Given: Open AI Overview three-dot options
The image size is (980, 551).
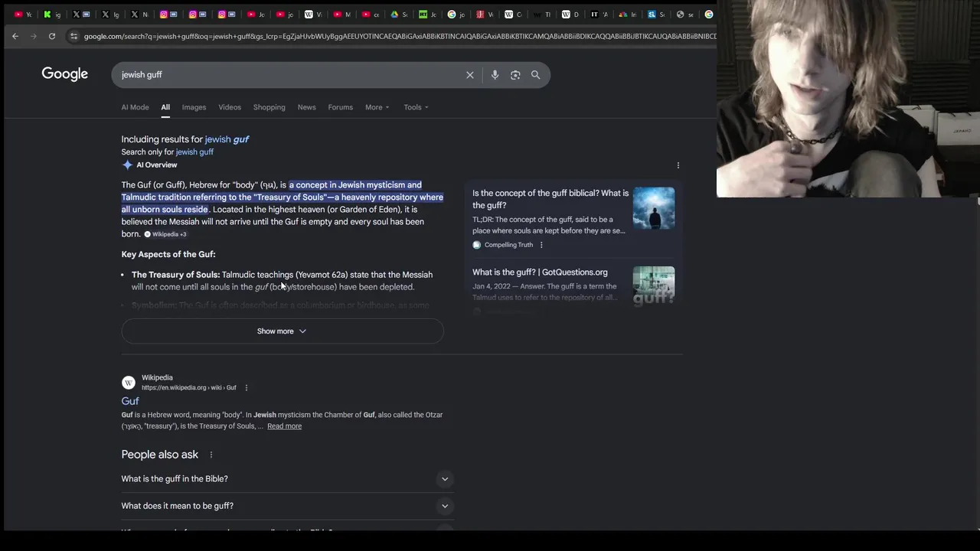Looking at the screenshot, I should (678, 165).
